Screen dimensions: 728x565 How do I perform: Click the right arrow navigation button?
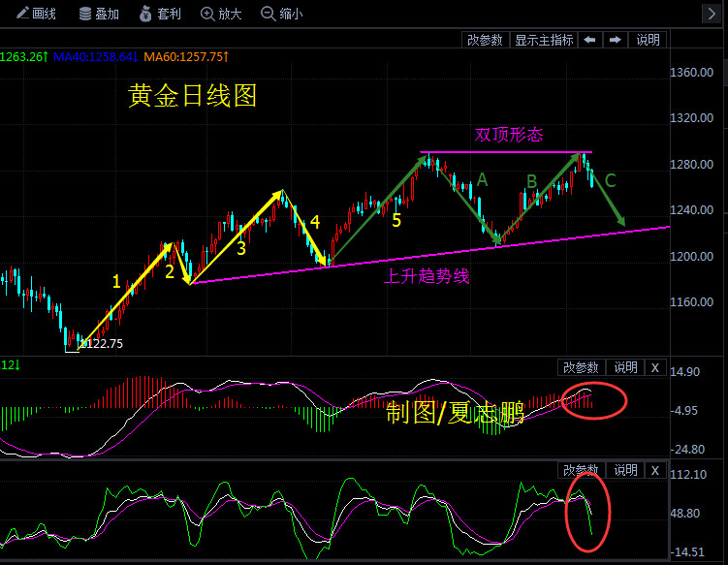pyautogui.click(x=616, y=40)
